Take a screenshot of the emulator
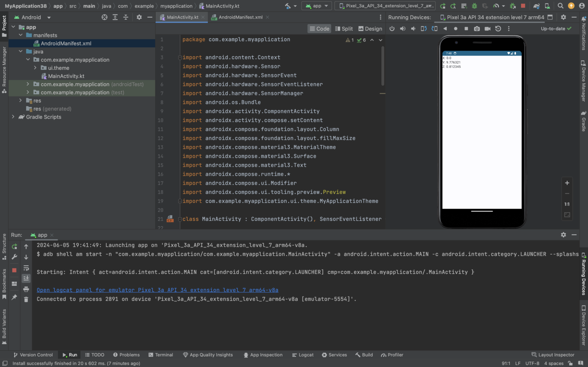Viewport: 588px width, 367px height. click(477, 28)
